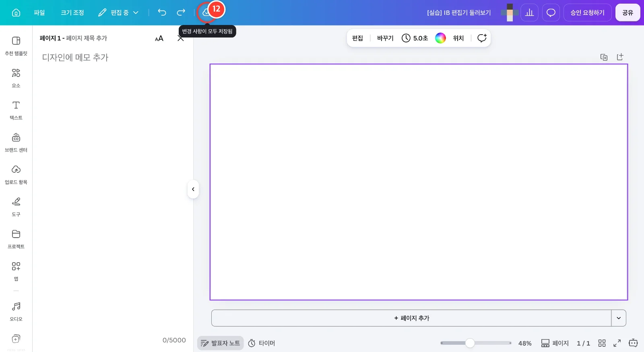Open 추천 템플릿 in the sidebar
644x352 pixels.
tap(16, 46)
